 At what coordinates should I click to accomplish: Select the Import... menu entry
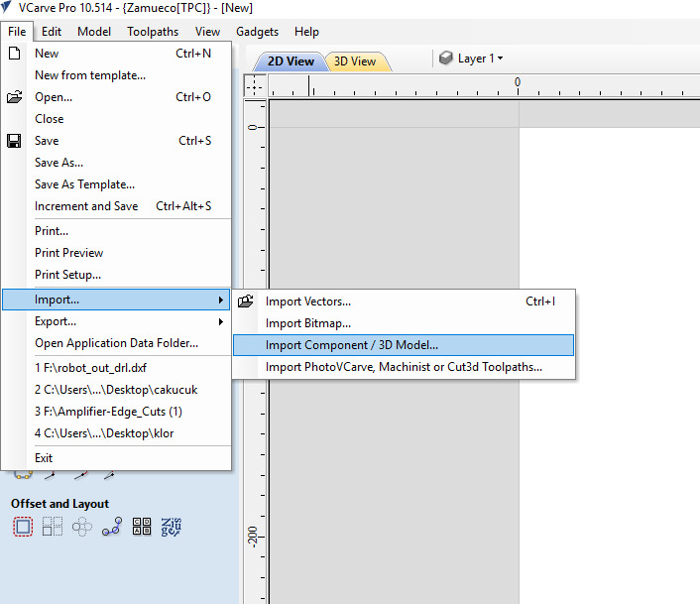[116, 300]
